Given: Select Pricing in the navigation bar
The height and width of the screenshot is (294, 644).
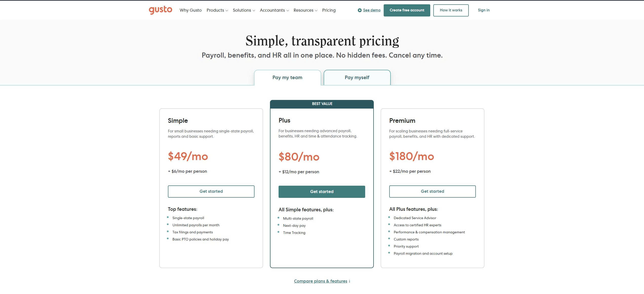Looking at the screenshot, I should click(x=329, y=10).
